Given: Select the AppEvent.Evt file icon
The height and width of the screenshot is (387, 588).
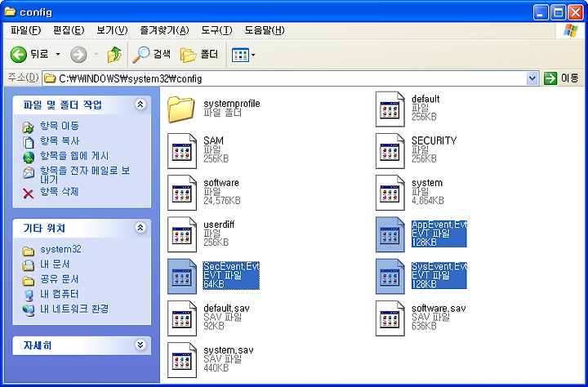Looking at the screenshot, I should (x=390, y=235).
